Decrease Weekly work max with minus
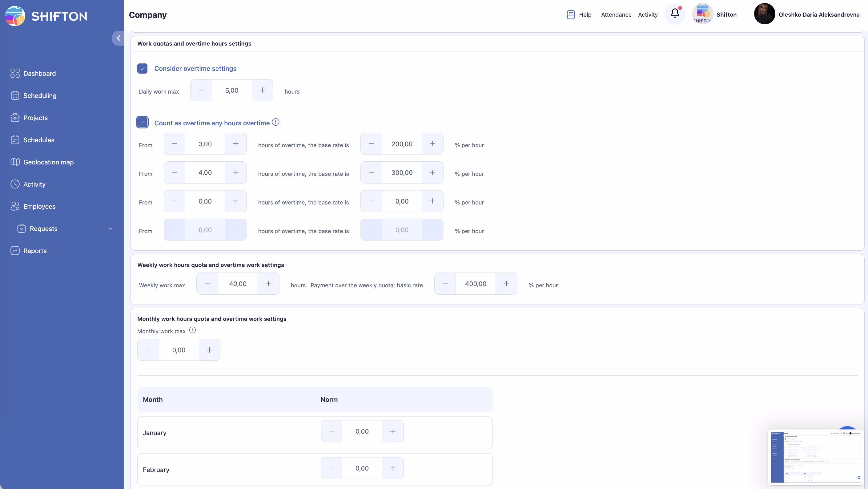Viewport: 868px width, 489px height. [207, 284]
